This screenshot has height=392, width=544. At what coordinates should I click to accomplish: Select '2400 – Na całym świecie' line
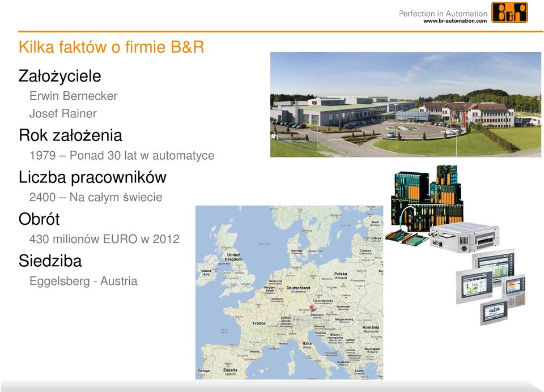pyautogui.click(x=96, y=197)
